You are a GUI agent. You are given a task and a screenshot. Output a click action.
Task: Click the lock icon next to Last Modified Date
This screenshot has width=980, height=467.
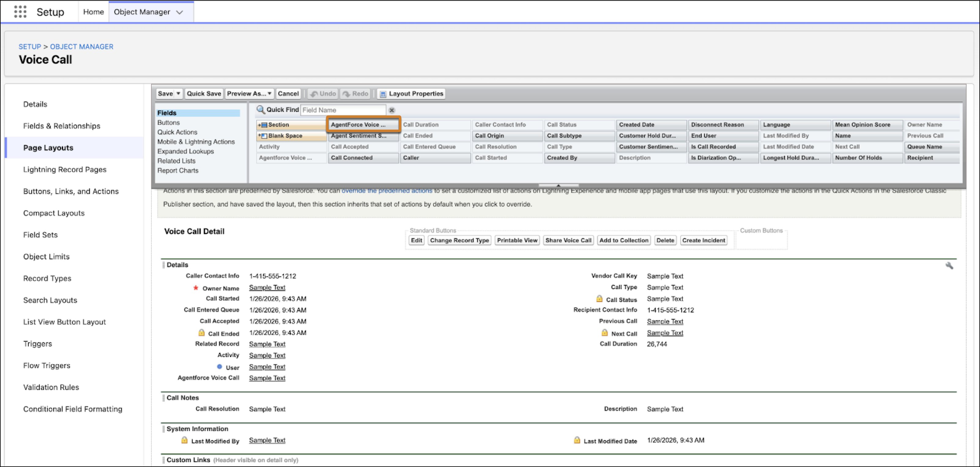point(577,440)
